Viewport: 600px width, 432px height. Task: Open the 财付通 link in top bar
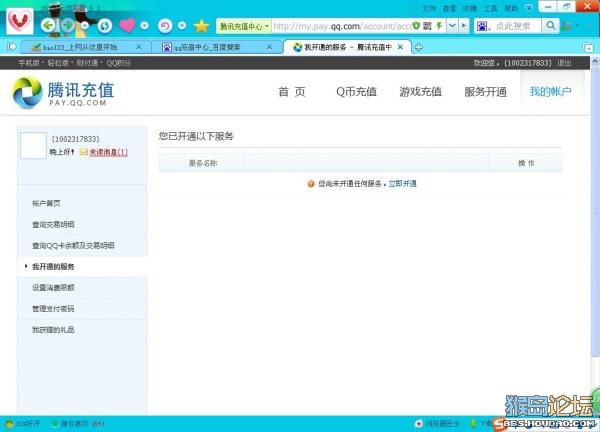[x=87, y=63]
